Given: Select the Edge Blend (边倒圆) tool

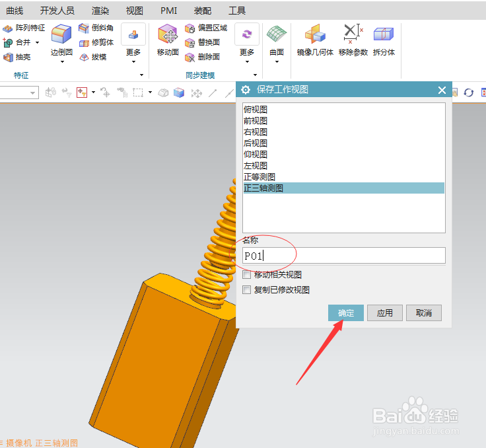Looking at the screenshot, I should [61, 40].
